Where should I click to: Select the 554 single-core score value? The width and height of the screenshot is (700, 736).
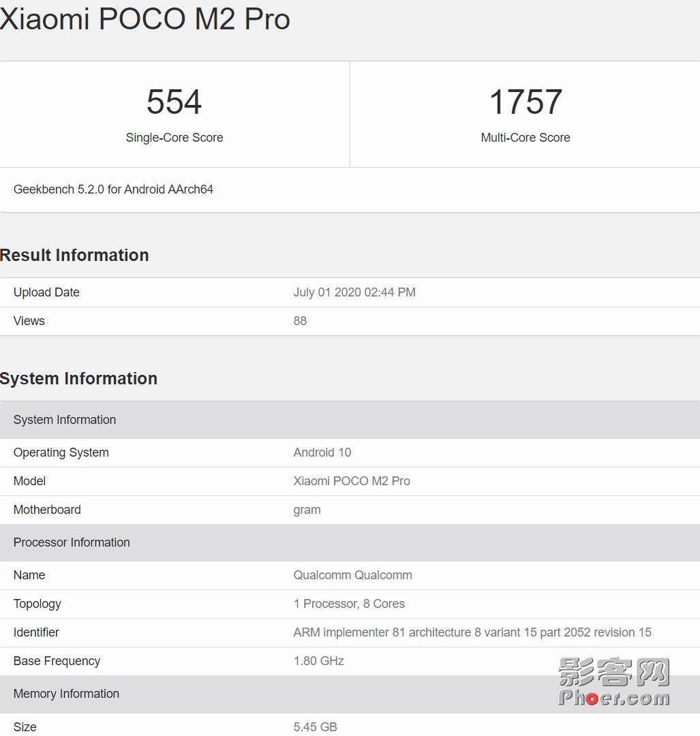[x=174, y=102]
